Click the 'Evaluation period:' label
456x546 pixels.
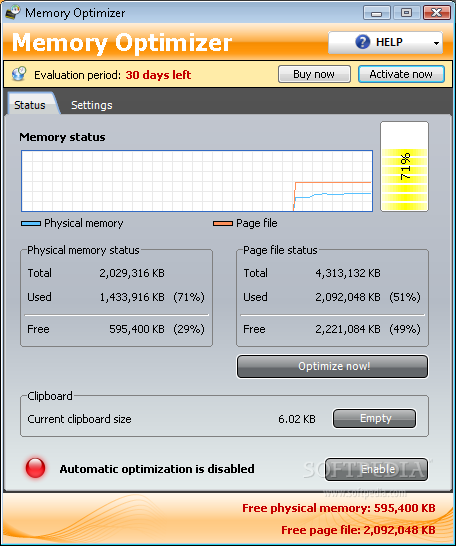77,75
